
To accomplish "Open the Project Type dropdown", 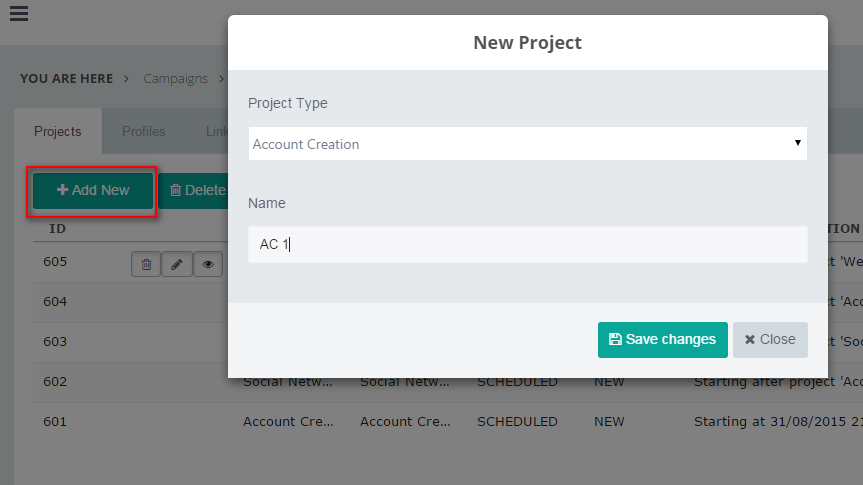I will click(x=527, y=144).
